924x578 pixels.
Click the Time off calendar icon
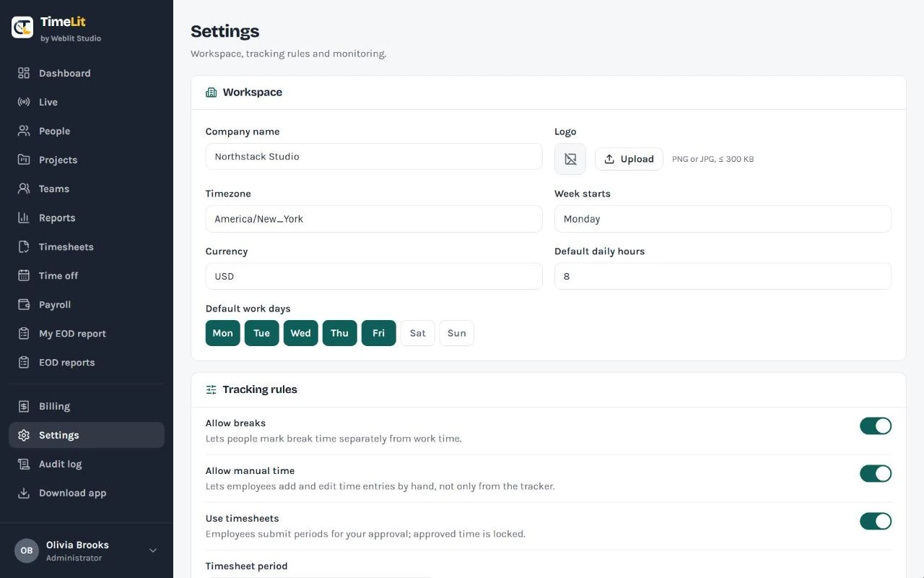[x=24, y=275]
